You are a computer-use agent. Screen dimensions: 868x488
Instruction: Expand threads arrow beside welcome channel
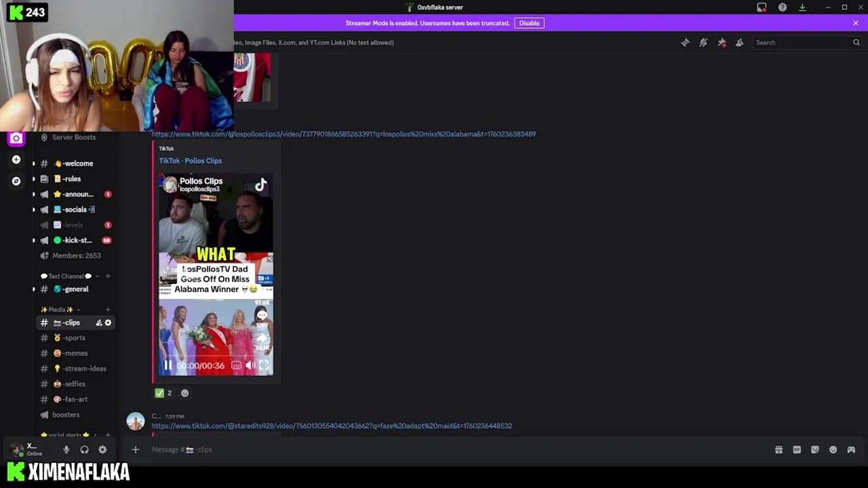pos(33,163)
